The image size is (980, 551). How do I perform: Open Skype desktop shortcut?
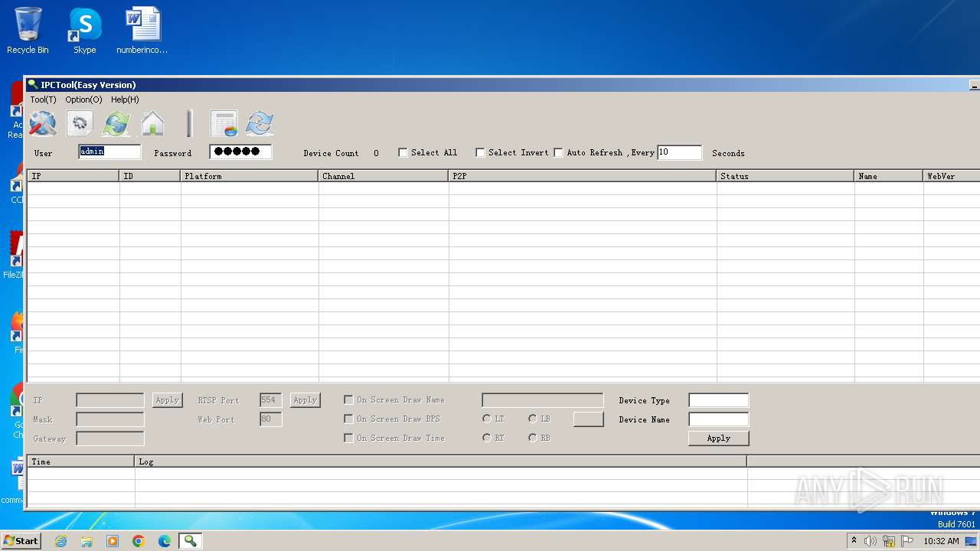click(85, 31)
